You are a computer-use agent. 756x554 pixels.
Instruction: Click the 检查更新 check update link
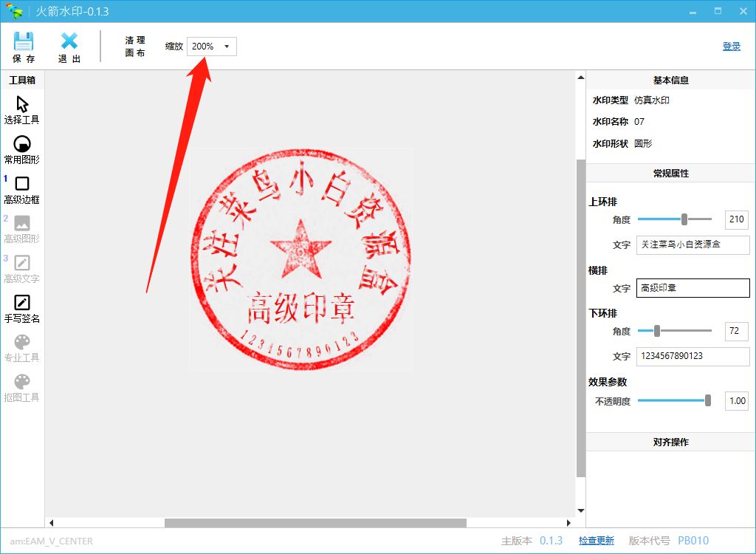(596, 541)
